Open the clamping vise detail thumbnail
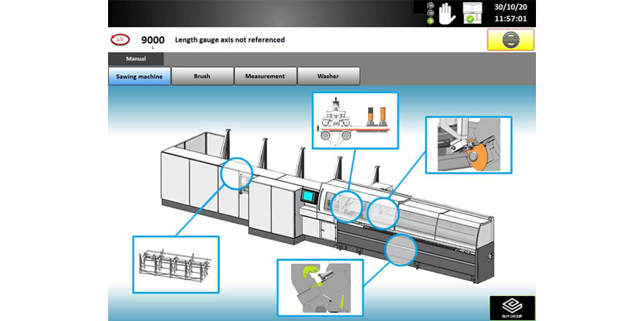Image resolution: width=644 pixels, height=321 pixels. (355, 120)
